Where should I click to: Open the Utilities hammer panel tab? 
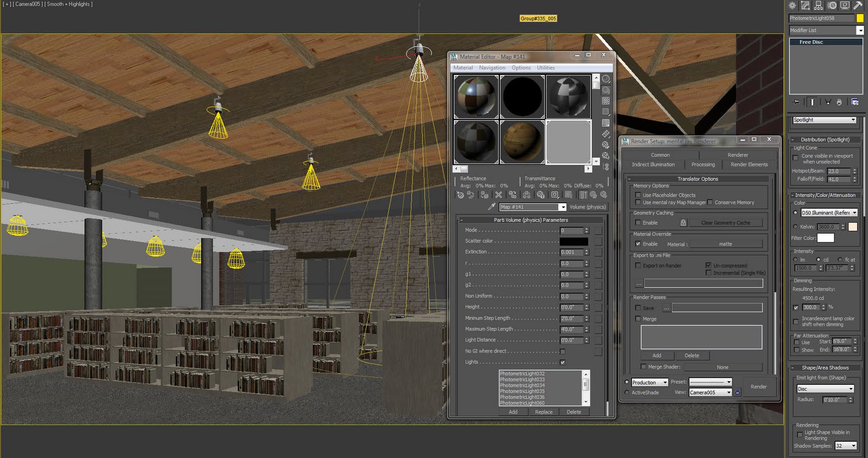pos(858,5)
